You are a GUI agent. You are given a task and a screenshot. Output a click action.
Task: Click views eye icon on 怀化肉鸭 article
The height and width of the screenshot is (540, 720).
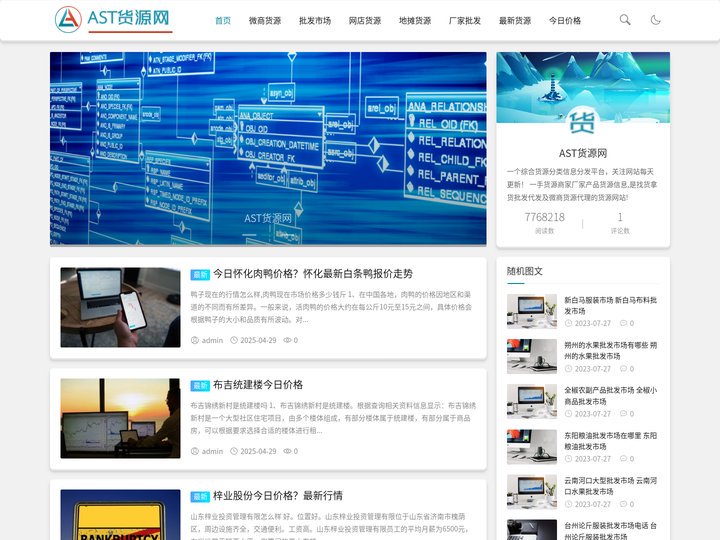pyautogui.click(x=287, y=340)
